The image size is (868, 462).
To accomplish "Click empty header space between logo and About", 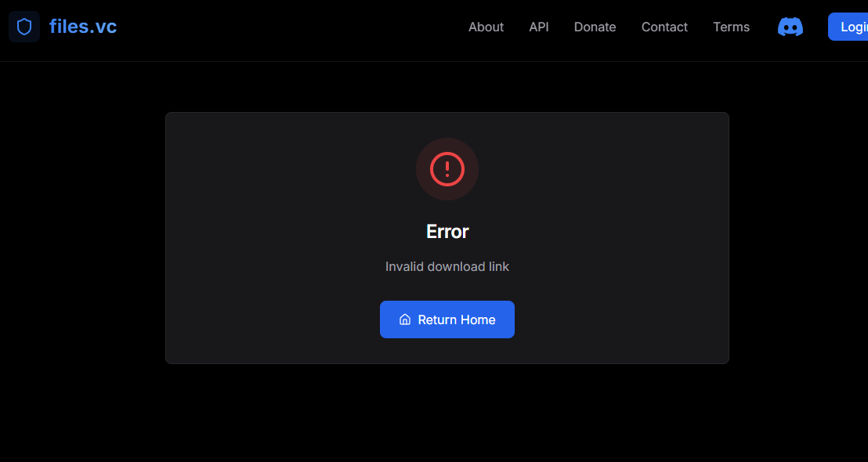I will [290, 27].
